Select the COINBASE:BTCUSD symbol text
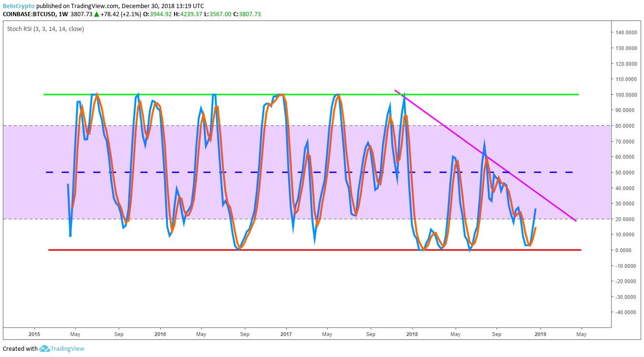The height and width of the screenshot is (357, 644). [29, 14]
